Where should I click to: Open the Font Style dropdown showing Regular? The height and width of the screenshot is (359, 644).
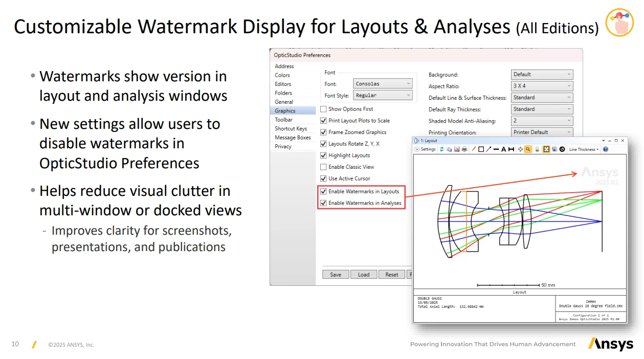click(383, 95)
